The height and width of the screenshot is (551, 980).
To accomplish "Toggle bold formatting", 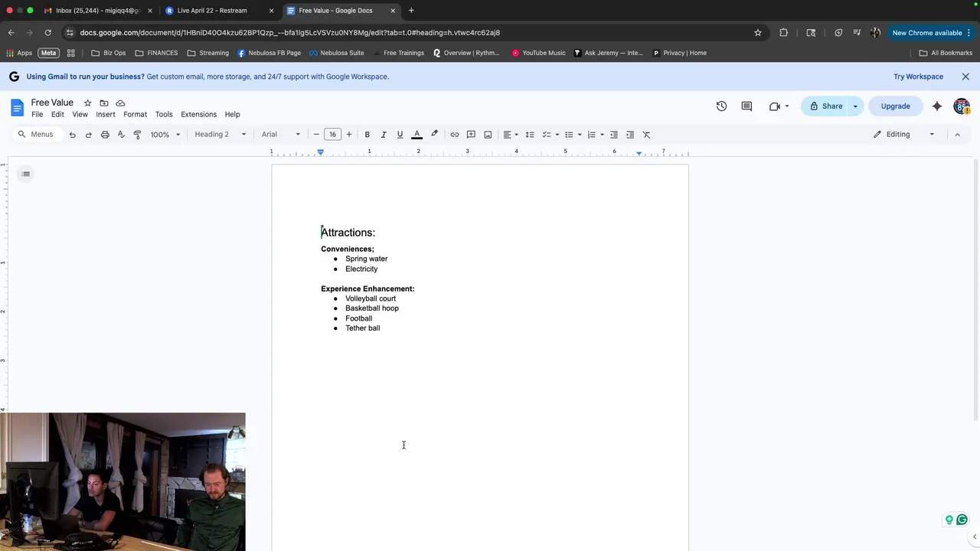I will point(367,135).
